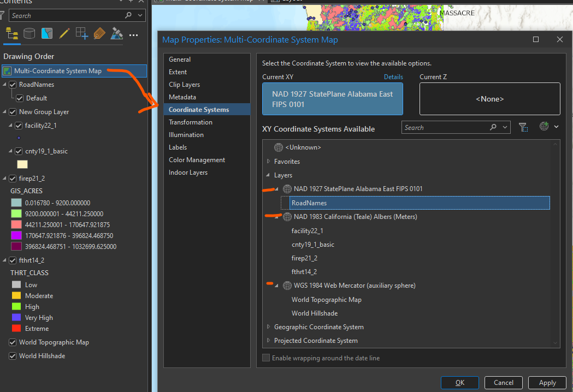
Task: Expand the Favorites coordinate systems group
Action: [x=268, y=161]
